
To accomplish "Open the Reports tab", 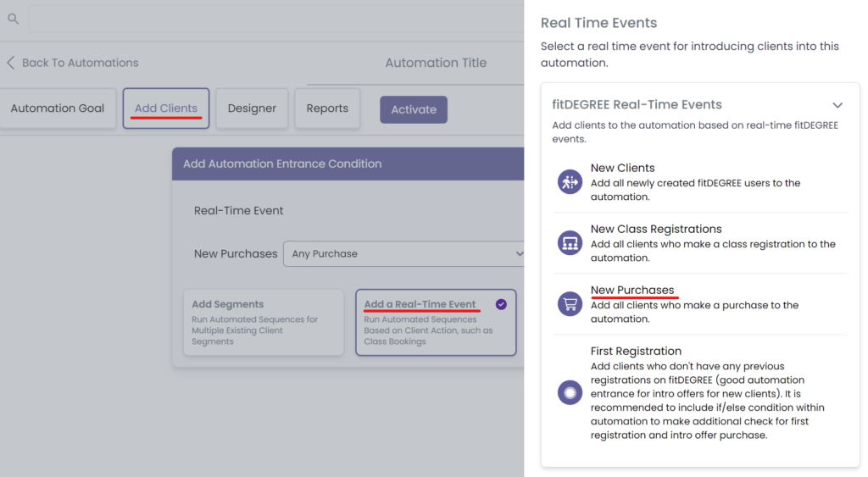I will point(327,108).
